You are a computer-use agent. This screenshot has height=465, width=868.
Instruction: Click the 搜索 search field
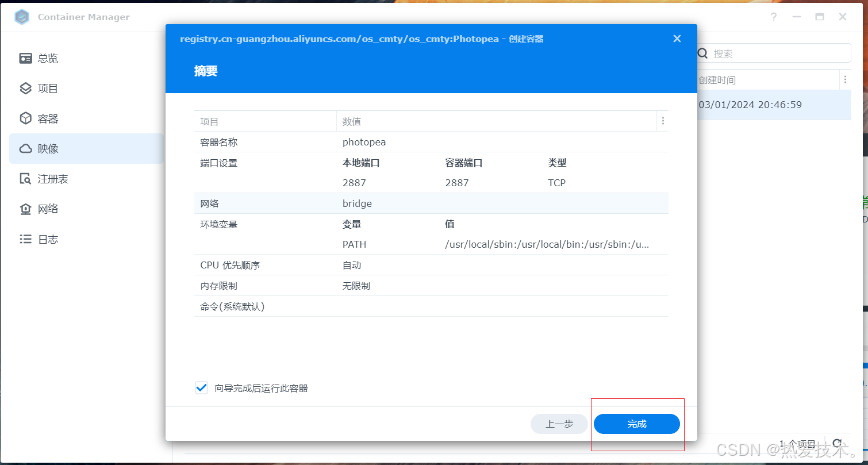[773, 53]
